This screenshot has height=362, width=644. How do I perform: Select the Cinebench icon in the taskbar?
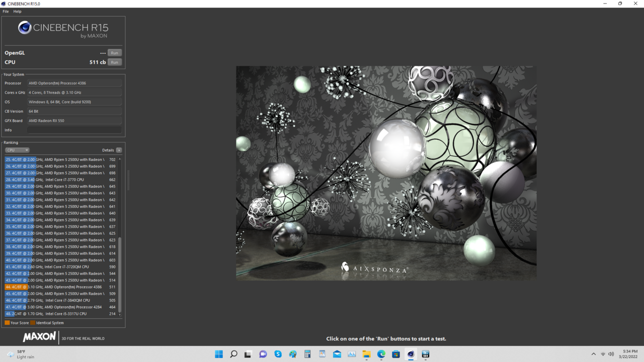click(411, 354)
